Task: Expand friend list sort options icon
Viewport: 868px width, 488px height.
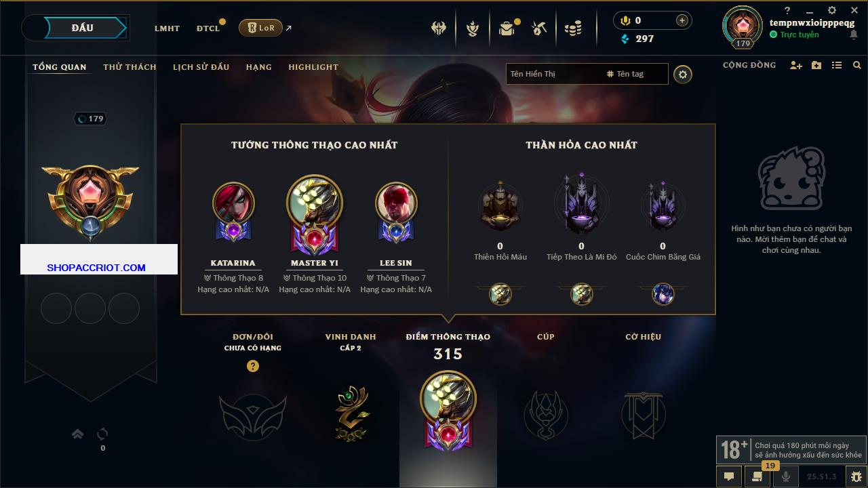Action: point(837,65)
